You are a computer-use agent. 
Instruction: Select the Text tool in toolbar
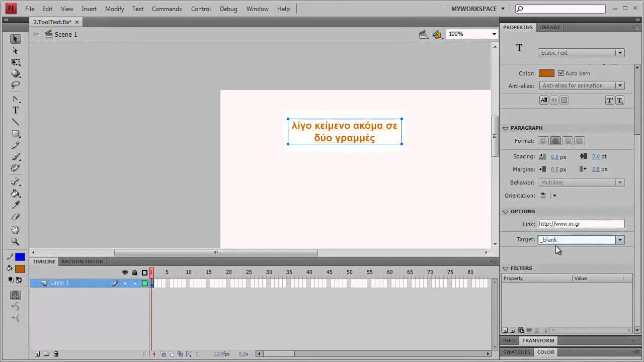(16, 110)
